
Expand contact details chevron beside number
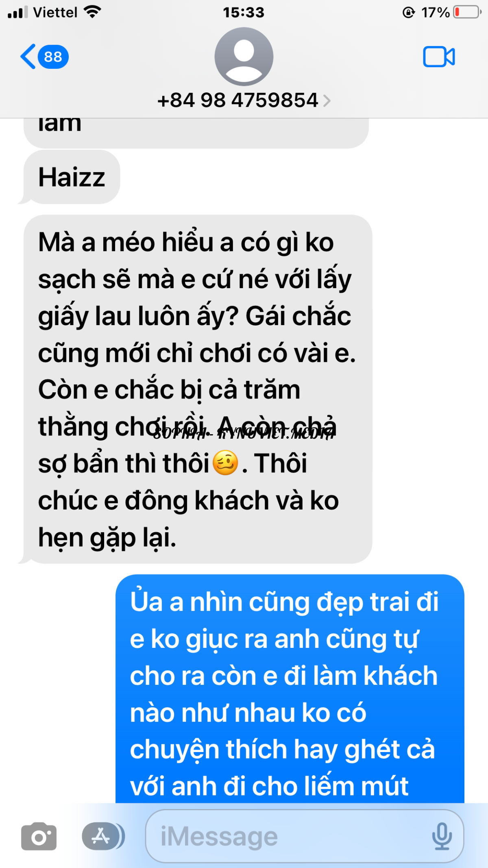tap(327, 100)
